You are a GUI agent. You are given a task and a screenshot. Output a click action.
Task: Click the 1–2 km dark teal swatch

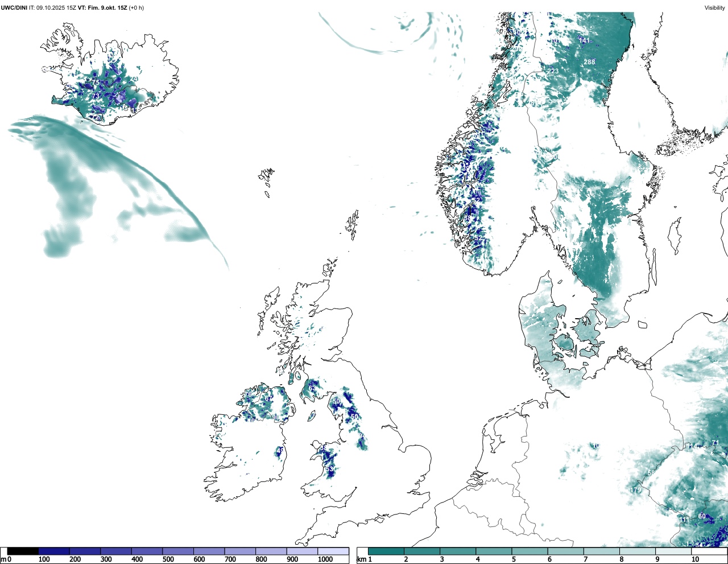point(386,551)
